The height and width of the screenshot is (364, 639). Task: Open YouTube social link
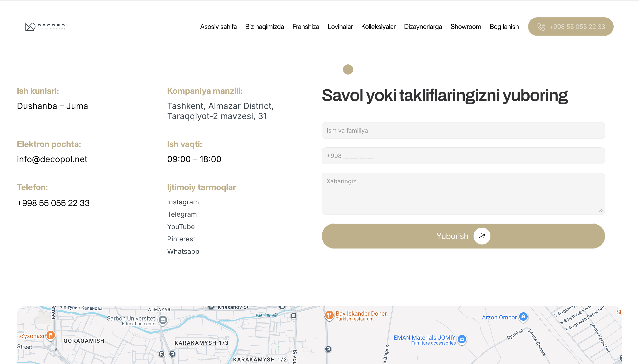click(x=181, y=227)
